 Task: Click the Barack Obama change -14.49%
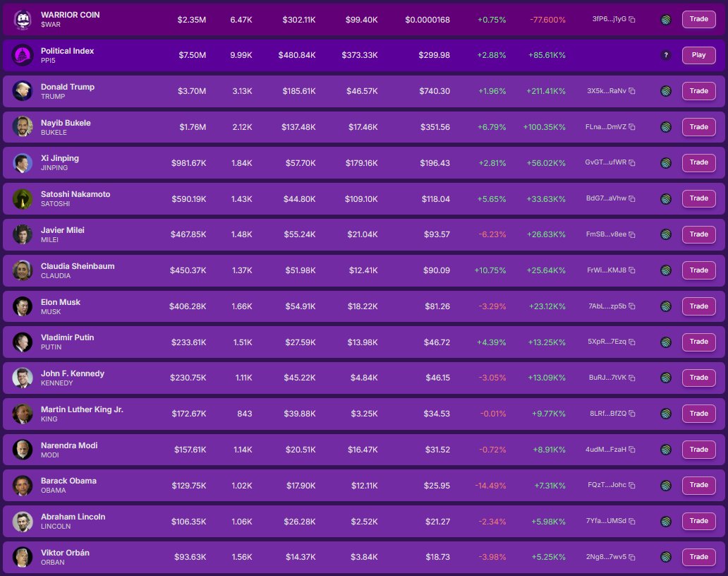(491, 486)
